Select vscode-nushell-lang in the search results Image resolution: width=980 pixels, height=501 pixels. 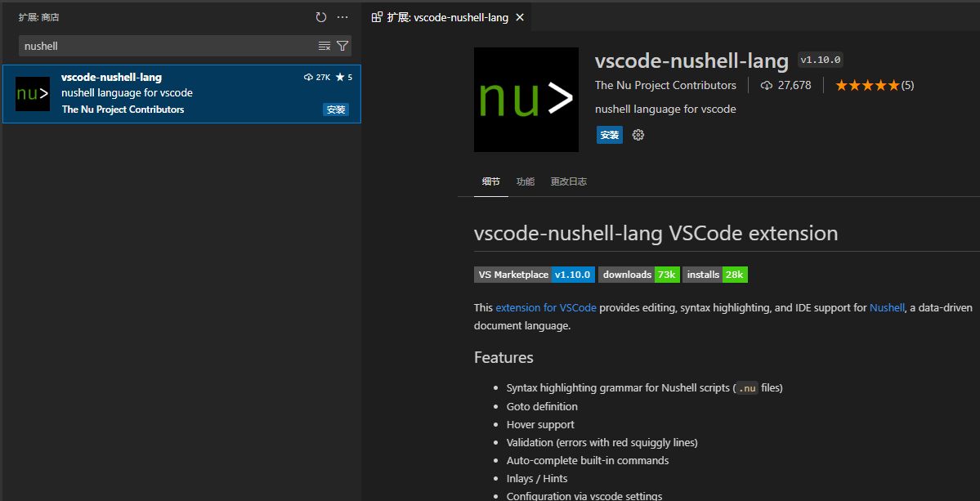point(182,94)
